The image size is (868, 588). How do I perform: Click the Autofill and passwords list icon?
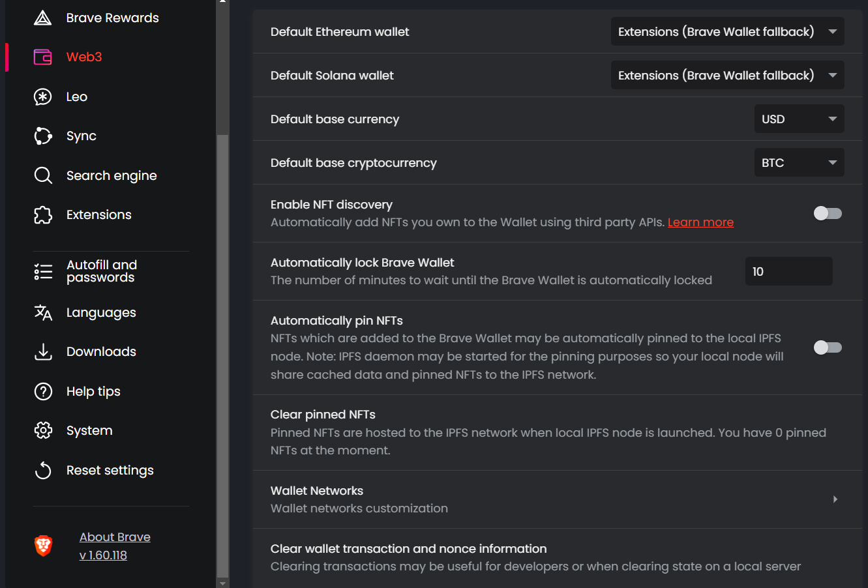click(43, 271)
